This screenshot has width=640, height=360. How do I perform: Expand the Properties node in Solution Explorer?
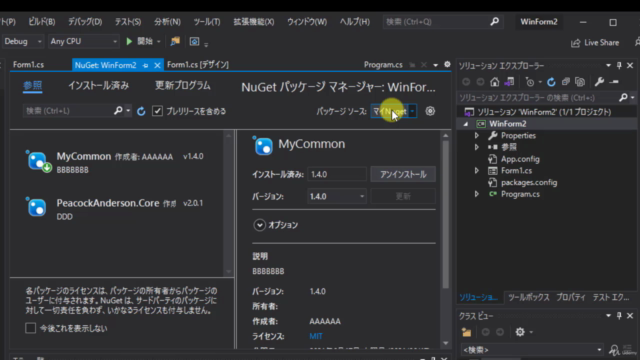tap(476, 136)
